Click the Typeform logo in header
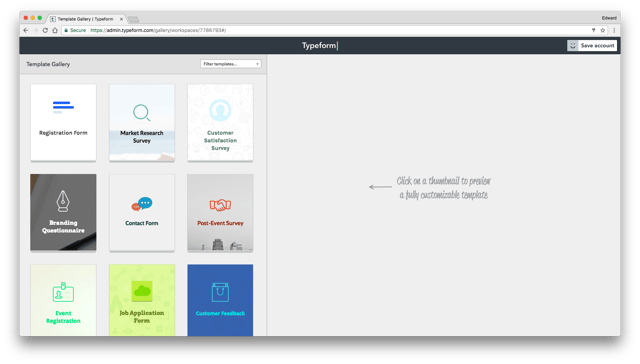The image size is (640, 364). click(320, 45)
